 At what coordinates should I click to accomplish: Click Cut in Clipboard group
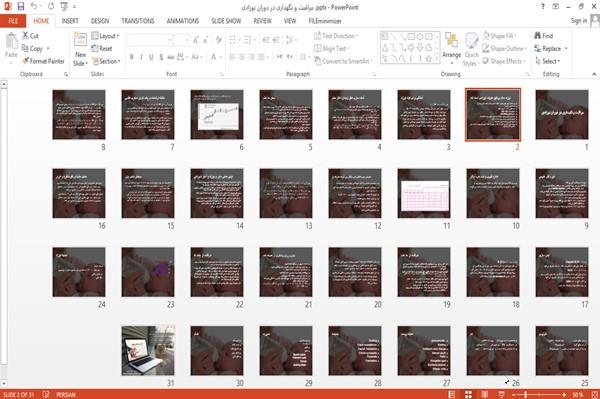[x=30, y=36]
